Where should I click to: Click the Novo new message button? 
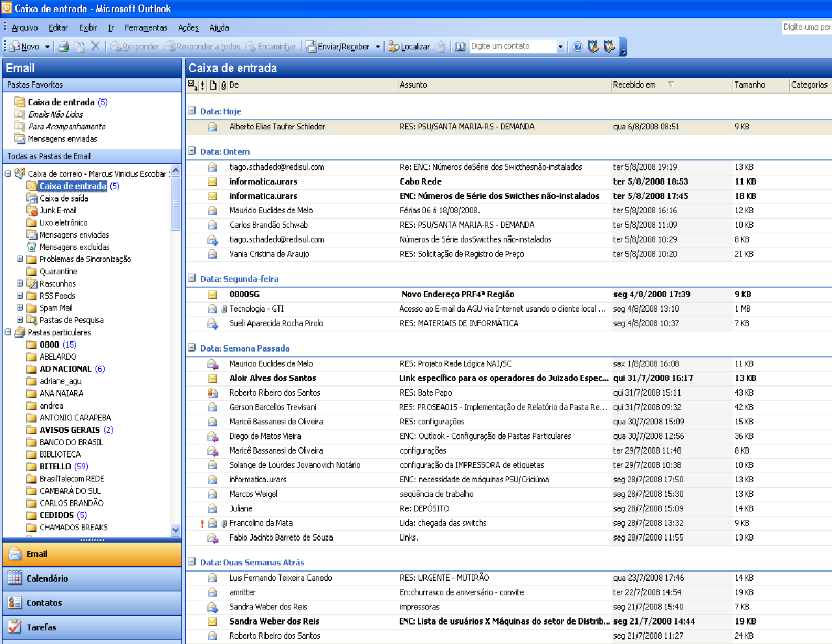[25, 47]
